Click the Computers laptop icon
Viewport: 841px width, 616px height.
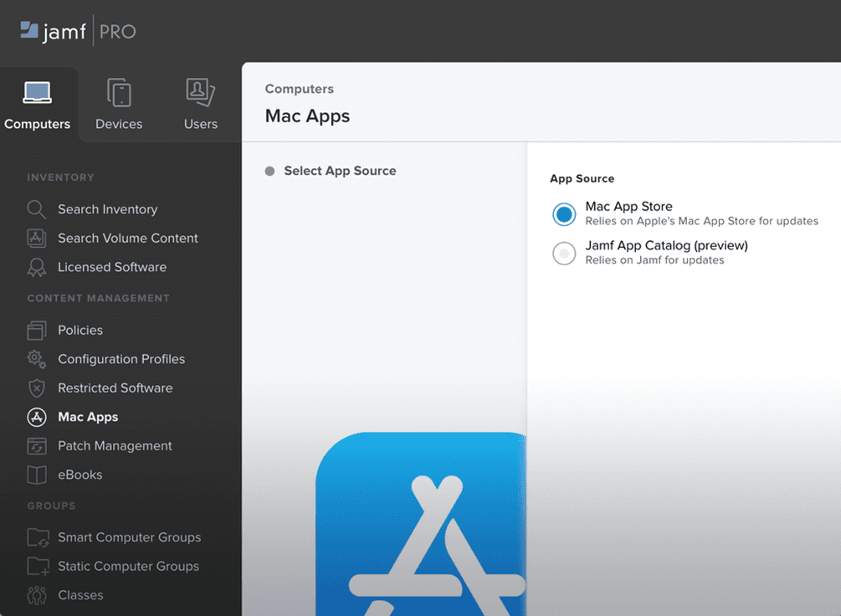coord(37,93)
